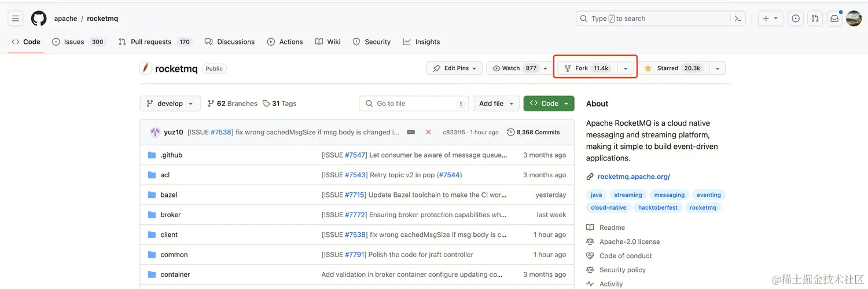Click the apache owner breadcrumb link

pyautogui.click(x=65, y=19)
